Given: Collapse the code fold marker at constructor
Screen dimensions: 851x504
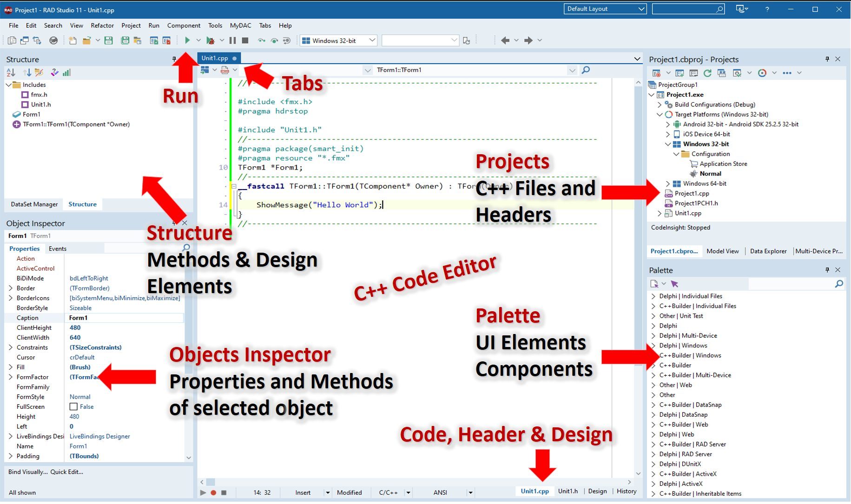Looking at the screenshot, I should pyautogui.click(x=234, y=186).
